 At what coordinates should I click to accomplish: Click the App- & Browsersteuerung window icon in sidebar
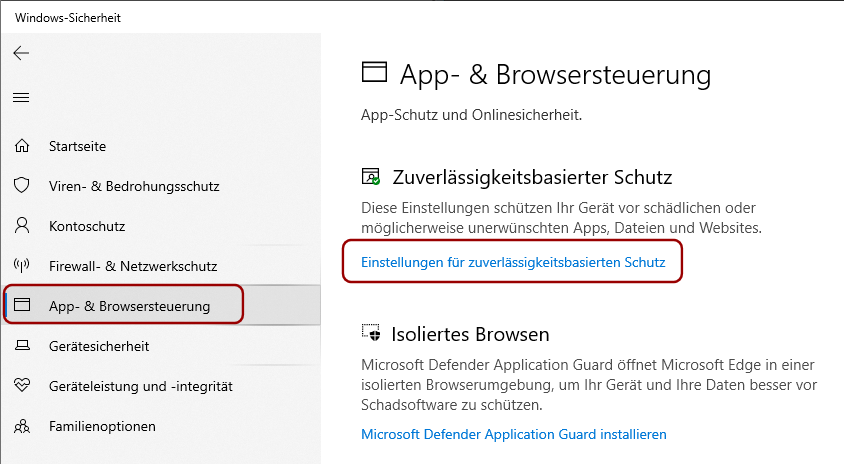click(22, 305)
